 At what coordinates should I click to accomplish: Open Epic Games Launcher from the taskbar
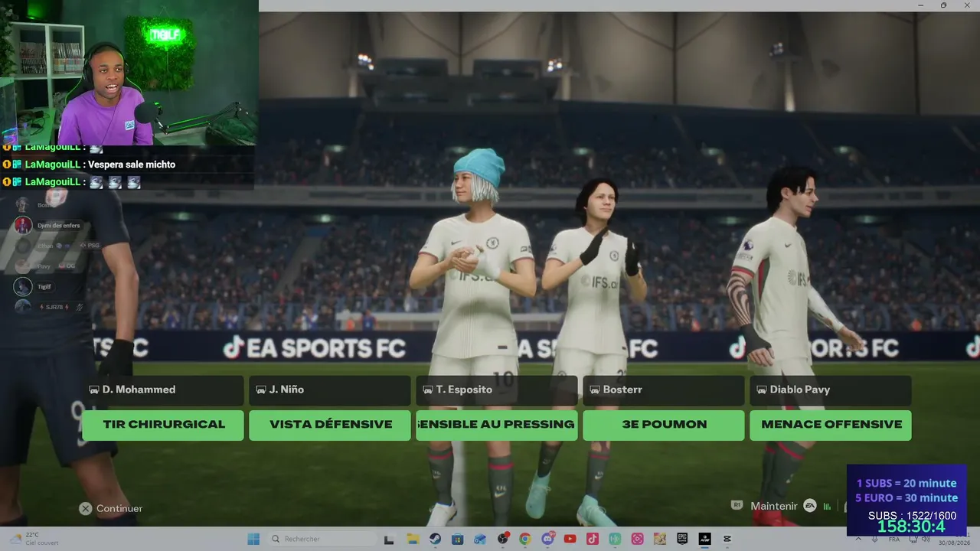(682, 539)
